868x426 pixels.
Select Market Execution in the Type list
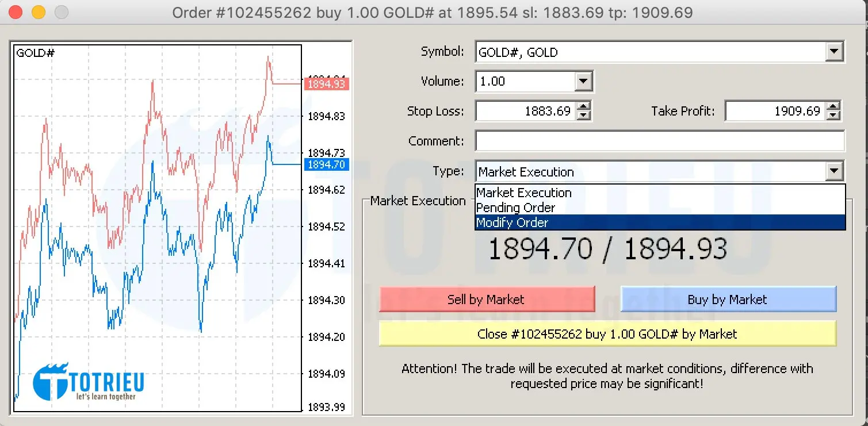[660, 193]
